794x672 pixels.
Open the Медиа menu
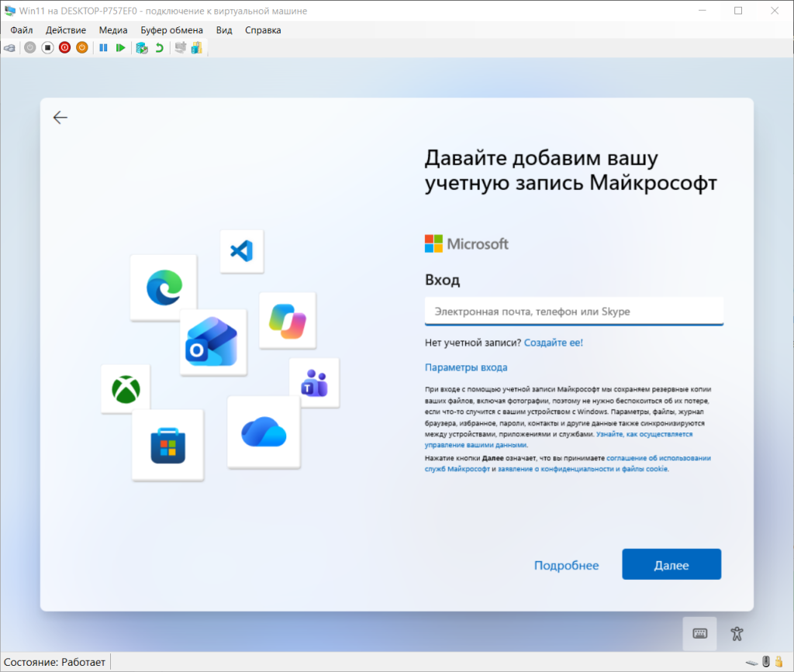pos(113,30)
